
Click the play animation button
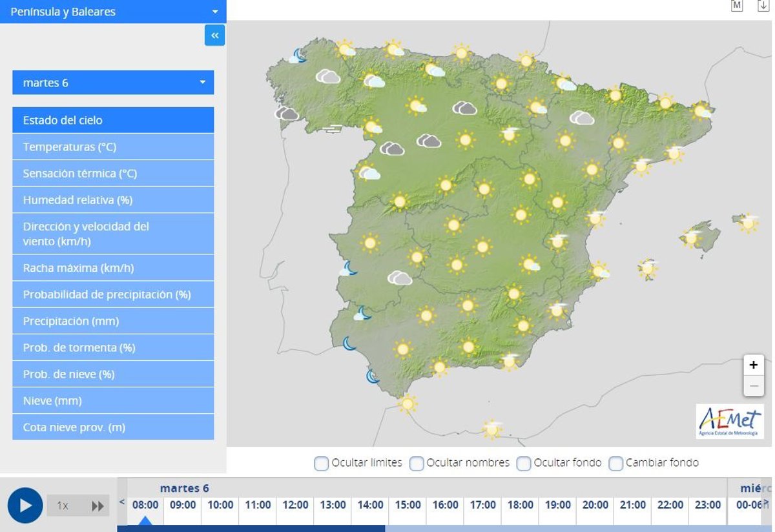click(x=25, y=506)
